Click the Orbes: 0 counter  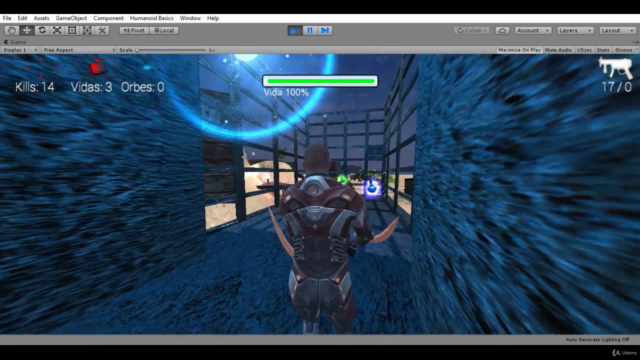tap(142, 87)
